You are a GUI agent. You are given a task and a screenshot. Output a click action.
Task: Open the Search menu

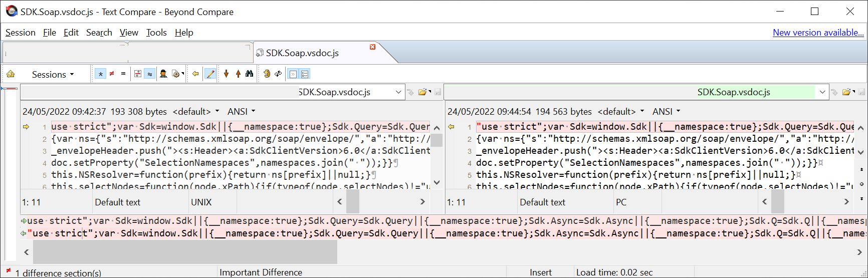point(99,33)
